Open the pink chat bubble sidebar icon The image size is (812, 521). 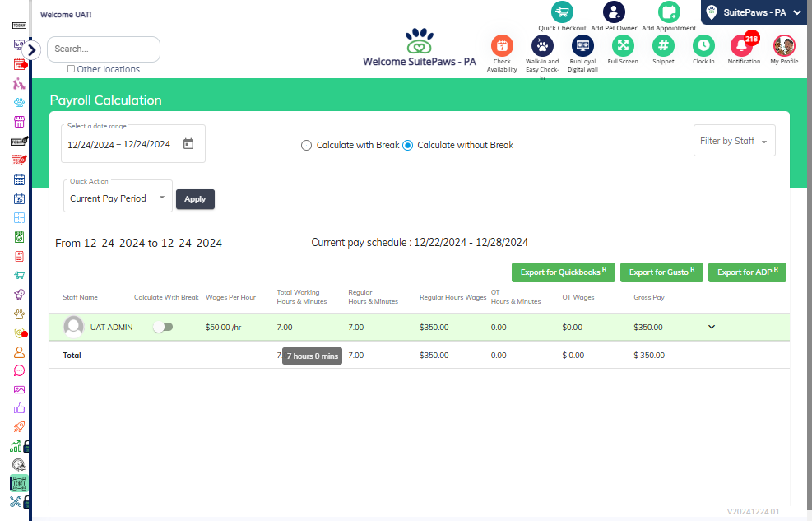pos(19,371)
